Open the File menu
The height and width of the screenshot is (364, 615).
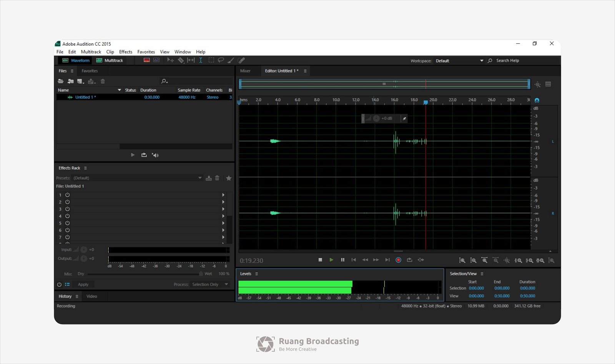tap(60, 52)
